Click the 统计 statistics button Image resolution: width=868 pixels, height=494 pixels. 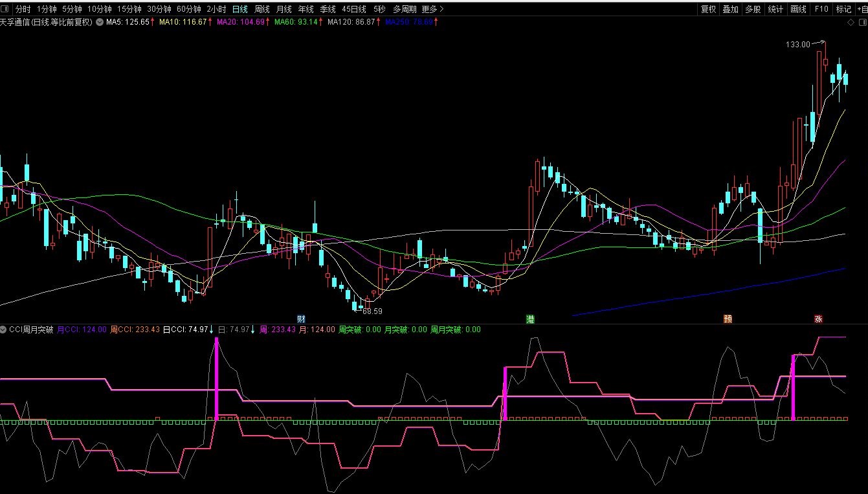[x=775, y=9]
